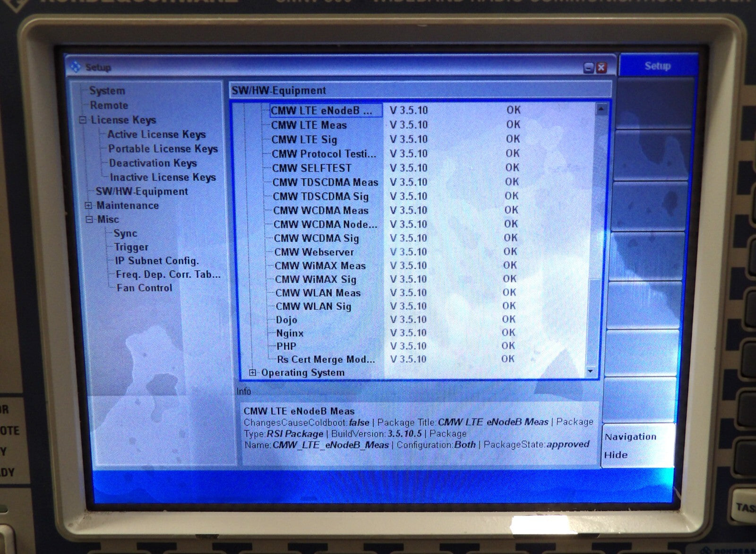Select Trigger under Misc
This screenshot has height=554, width=756.
131,247
